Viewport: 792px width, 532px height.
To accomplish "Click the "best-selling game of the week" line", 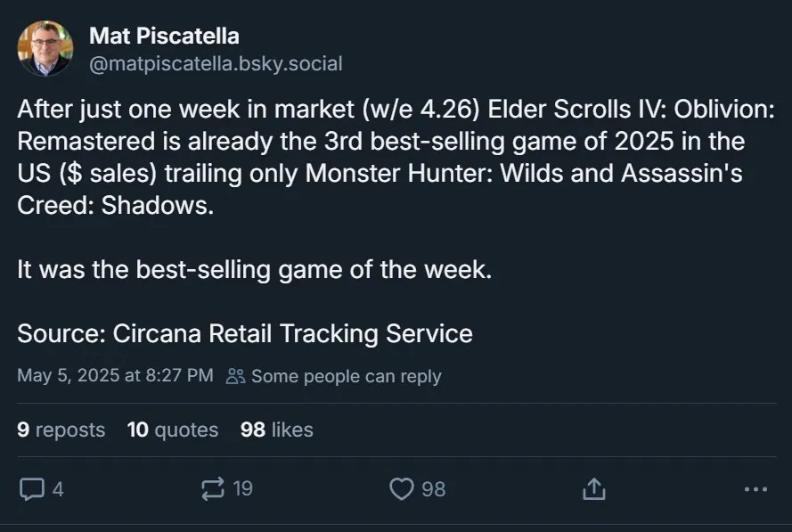I will 254,270.
